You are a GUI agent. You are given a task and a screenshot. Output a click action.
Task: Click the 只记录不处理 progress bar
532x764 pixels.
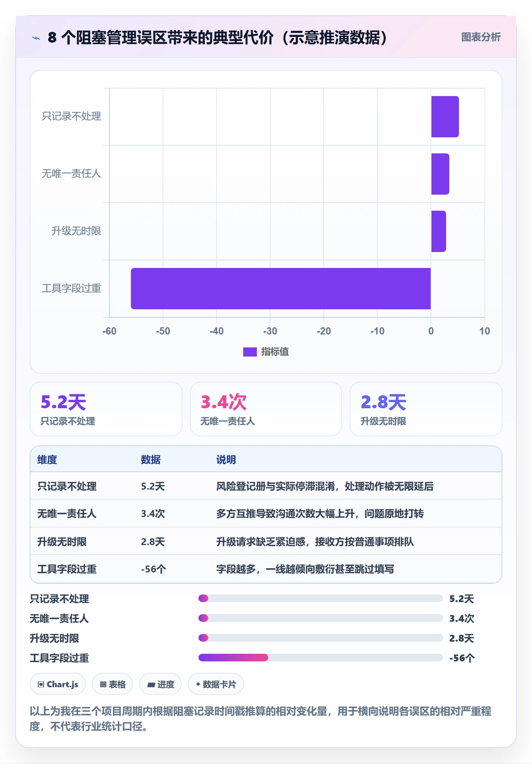pos(321,598)
